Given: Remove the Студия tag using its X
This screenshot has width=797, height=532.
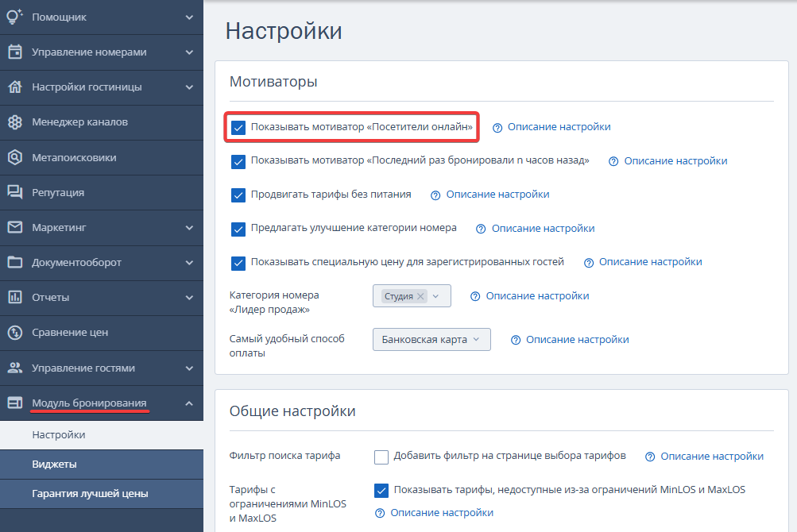Looking at the screenshot, I should (420, 296).
